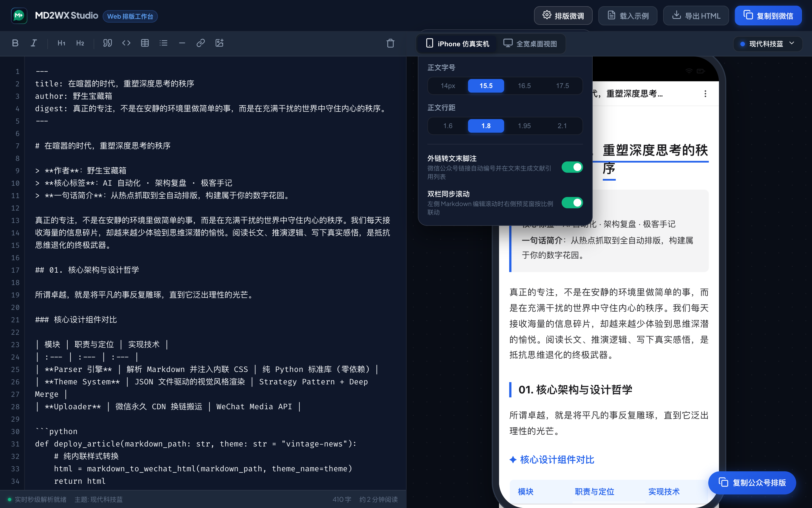812x508 pixels.
Task: Click the '**Uploader**' table row in the editor
Action: tap(168, 406)
